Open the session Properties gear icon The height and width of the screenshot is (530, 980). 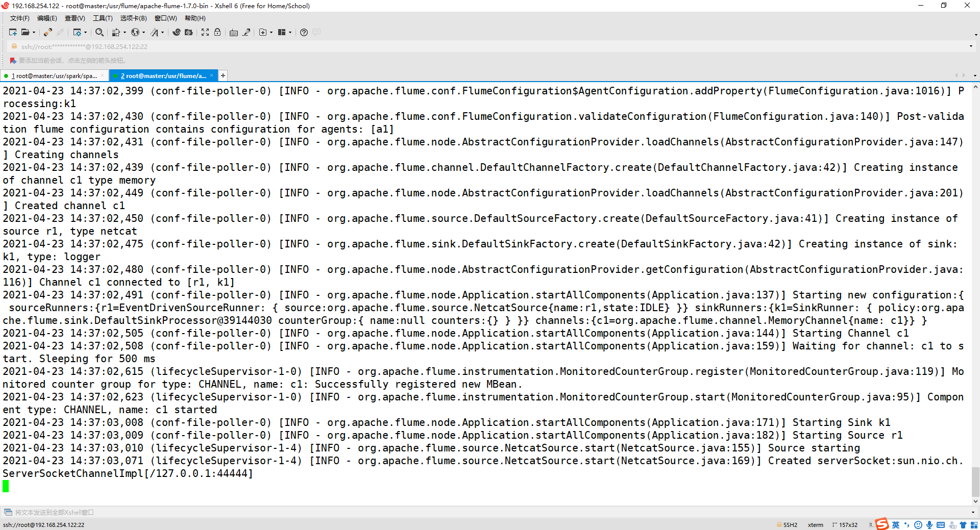pyautogui.click(x=77, y=32)
